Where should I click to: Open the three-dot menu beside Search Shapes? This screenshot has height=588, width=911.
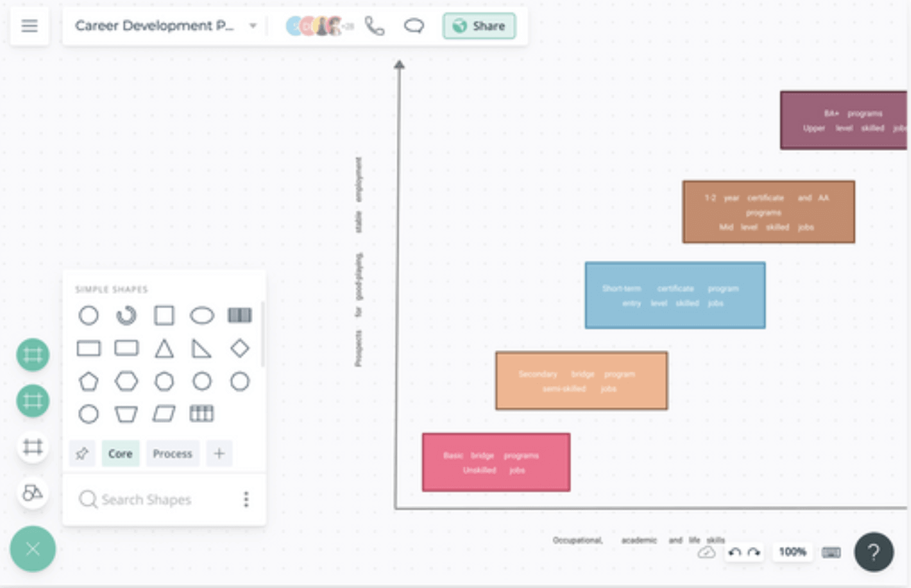click(x=247, y=499)
